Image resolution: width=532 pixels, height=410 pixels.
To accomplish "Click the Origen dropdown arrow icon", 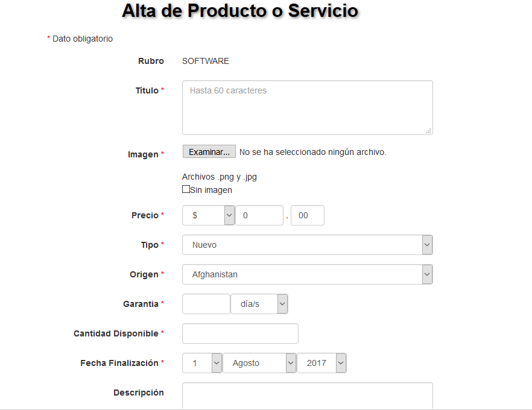I will (427, 274).
